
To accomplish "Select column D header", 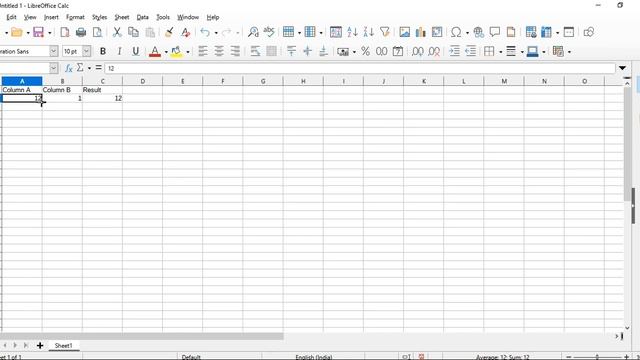I will [142, 81].
